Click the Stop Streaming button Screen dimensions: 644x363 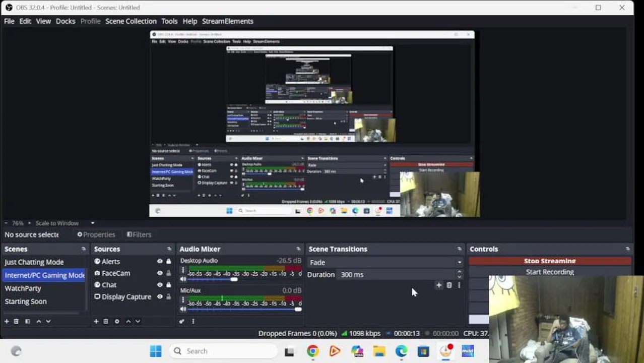pyautogui.click(x=550, y=261)
